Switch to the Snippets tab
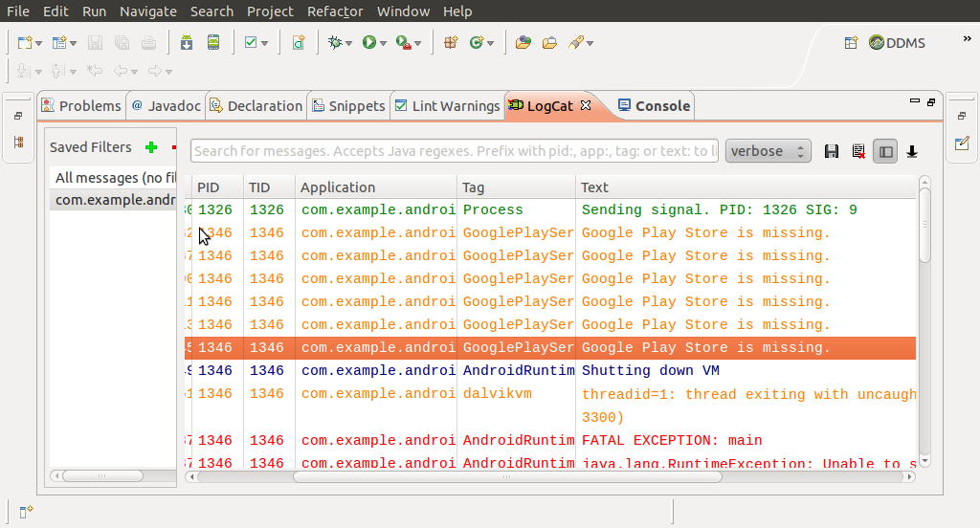The image size is (980, 528). coord(348,106)
